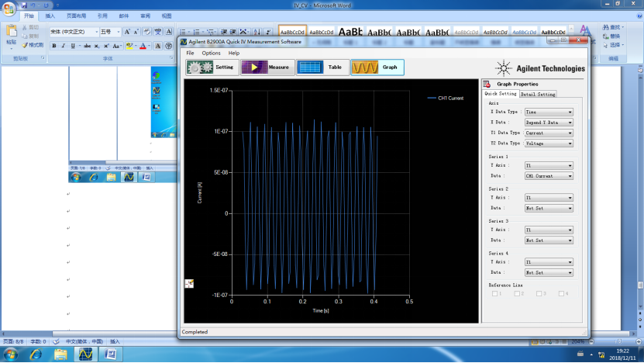Select the Quick Setting tab
This screenshot has width=644, height=363.
(x=501, y=94)
